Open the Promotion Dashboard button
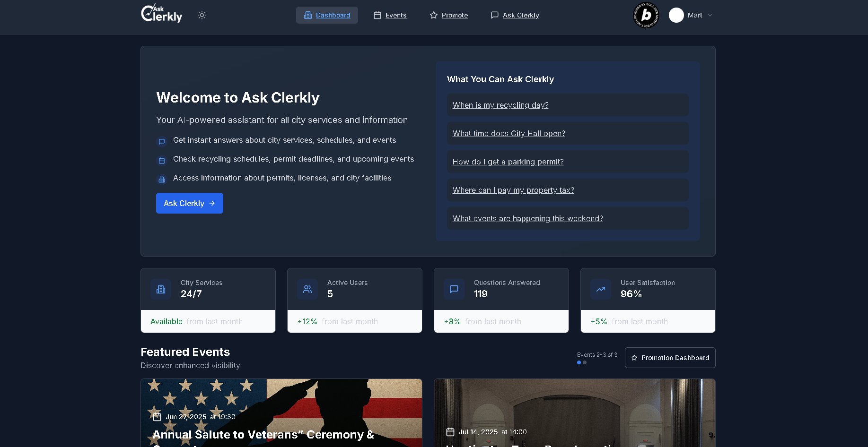The height and width of the screenshot is (447, 868). click(670, 358)
